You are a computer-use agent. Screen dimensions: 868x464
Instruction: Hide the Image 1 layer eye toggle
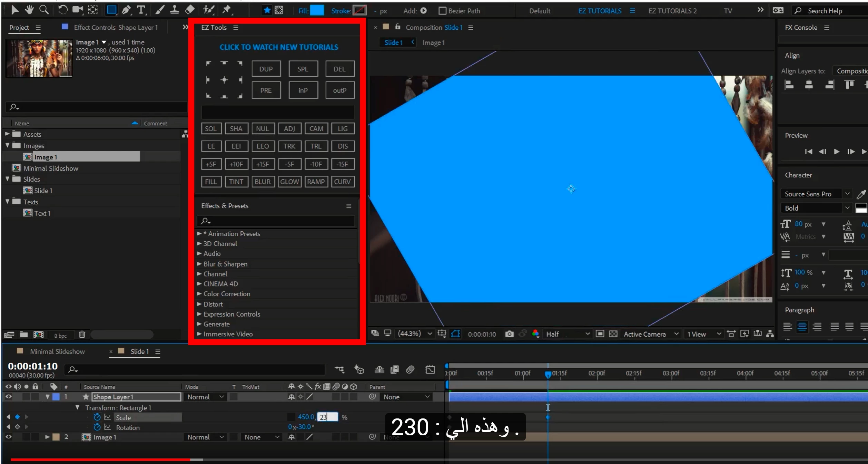(9, 437)
